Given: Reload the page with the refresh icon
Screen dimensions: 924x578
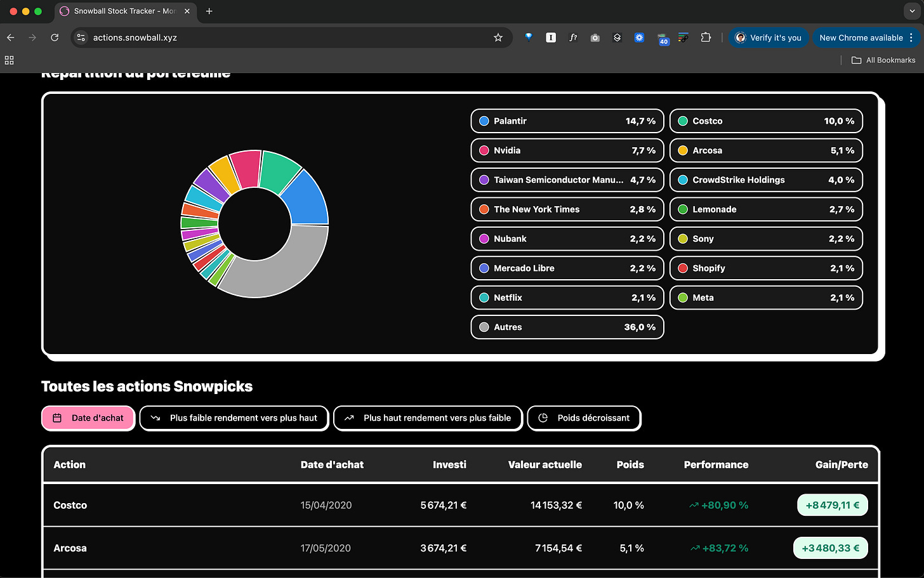Looking at the screenshot, I should (55, 37).
